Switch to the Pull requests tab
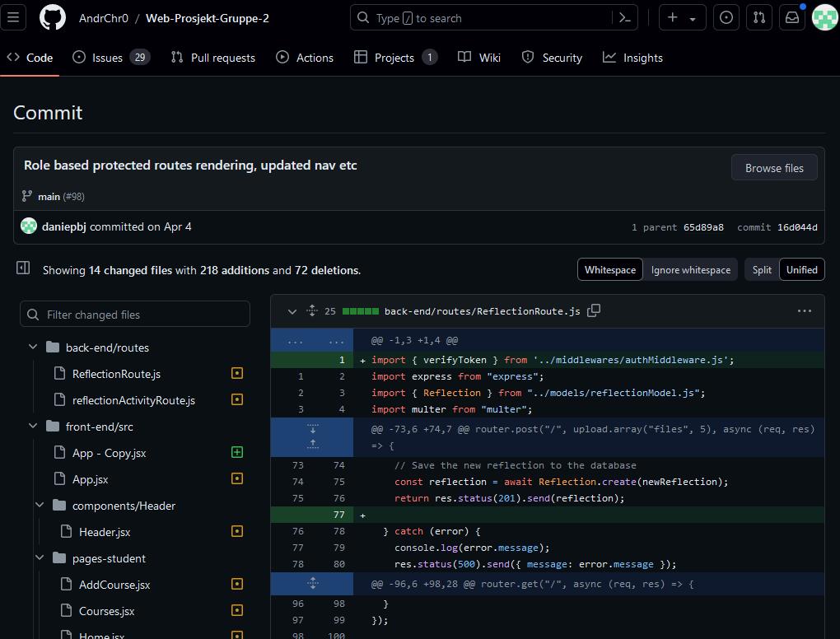Image resolution: width=840 pixels, height=639 pixels. point(212,58)
